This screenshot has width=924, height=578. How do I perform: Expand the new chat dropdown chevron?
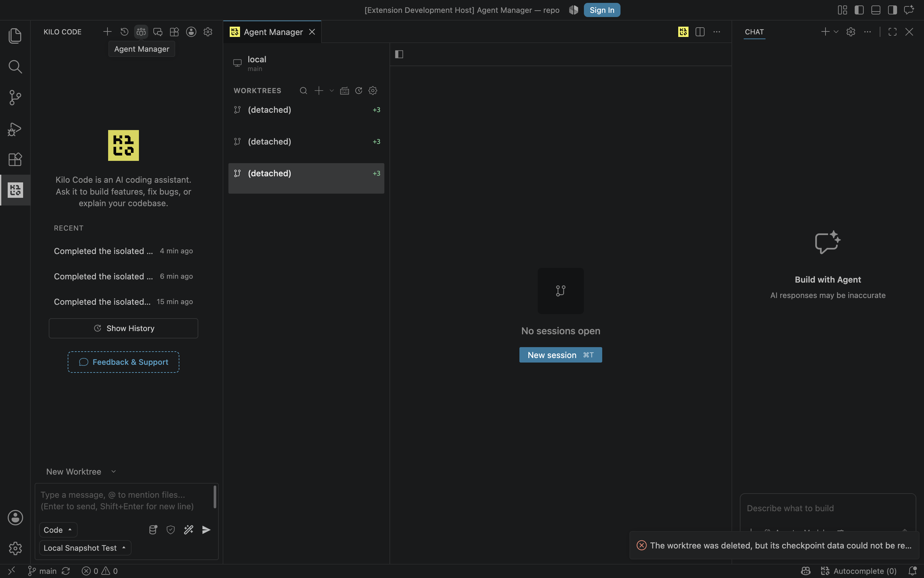pos(836,32)
